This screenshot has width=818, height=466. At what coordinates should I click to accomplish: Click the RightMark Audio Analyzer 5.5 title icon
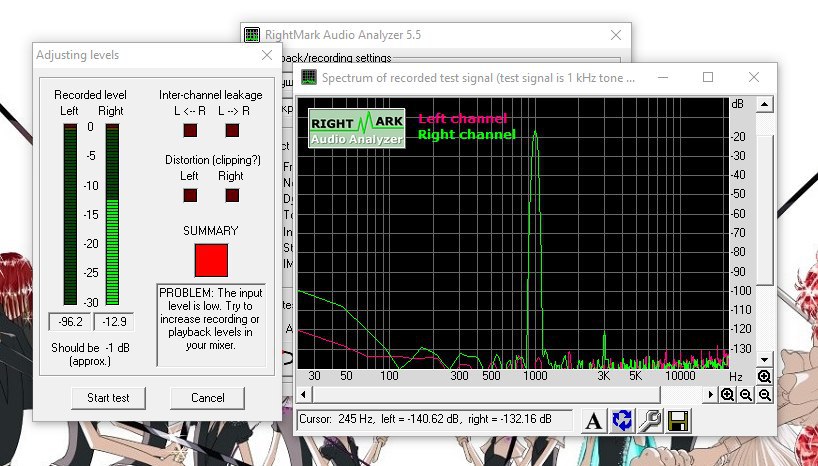tap(252, 35)
